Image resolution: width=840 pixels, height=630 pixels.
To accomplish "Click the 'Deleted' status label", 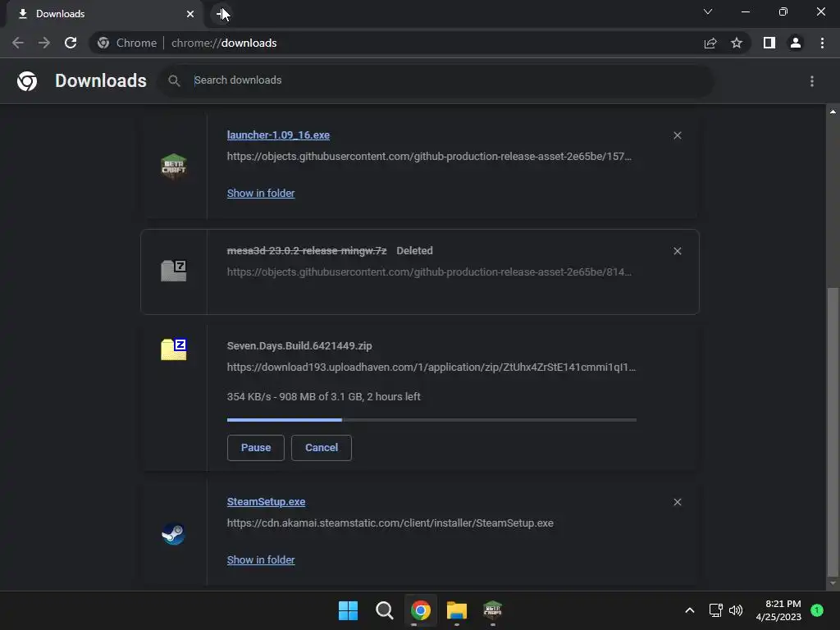I will [414, 251].
